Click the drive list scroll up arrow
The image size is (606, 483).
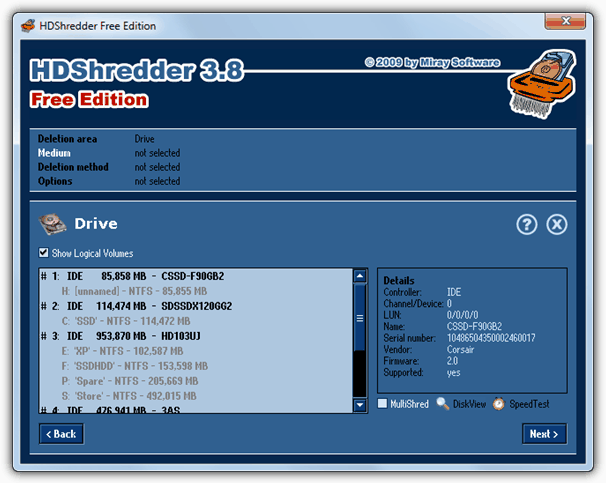click(x=360, y=276)
